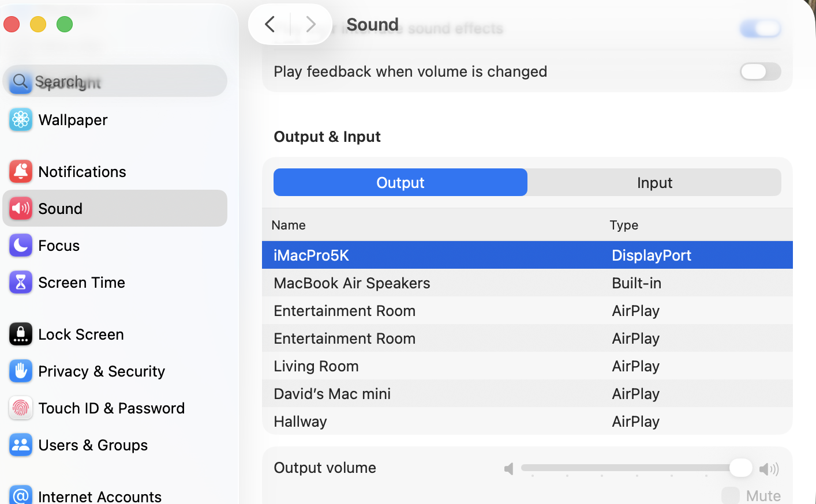The height and width of the screenshot is (504, 816).
Task: Open the Wallpaper settings icon
Action: click(21, 120)
